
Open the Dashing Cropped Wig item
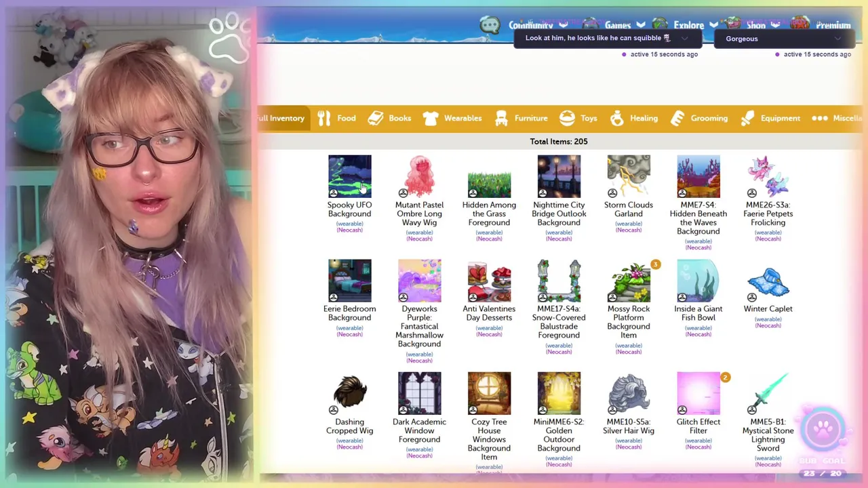[x=349, y=393]
